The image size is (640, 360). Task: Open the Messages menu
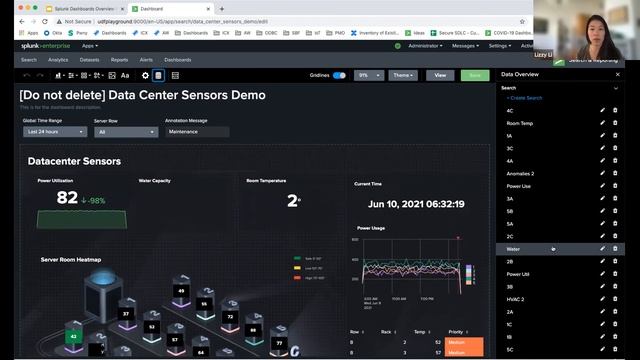(465, 46)
